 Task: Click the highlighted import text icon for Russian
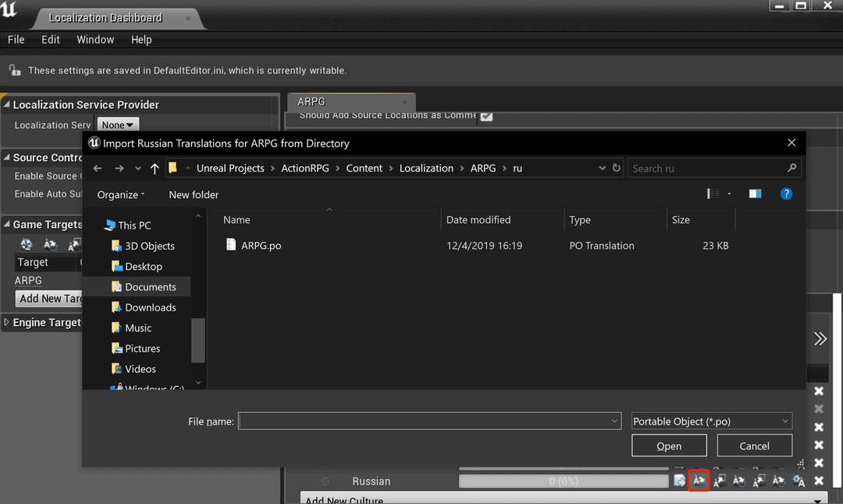coord(699,481)
